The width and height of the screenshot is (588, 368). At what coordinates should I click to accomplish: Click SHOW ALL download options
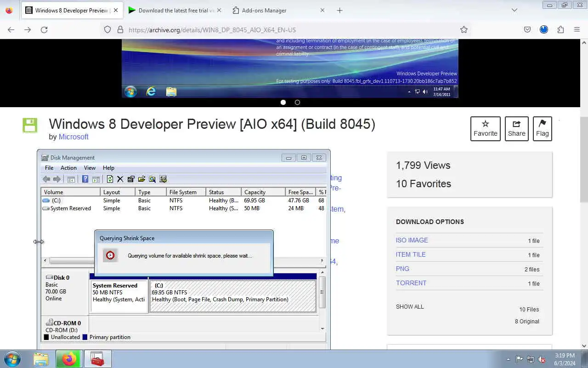[x=410, y=306]
